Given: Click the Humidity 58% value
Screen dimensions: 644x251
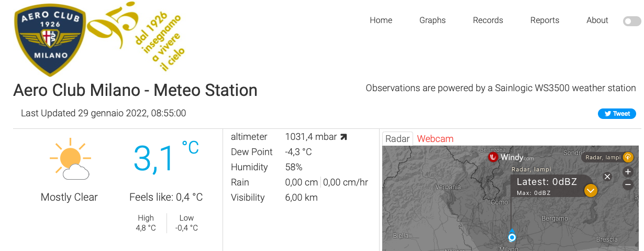Looking at the screenshot, I should 294,167.
